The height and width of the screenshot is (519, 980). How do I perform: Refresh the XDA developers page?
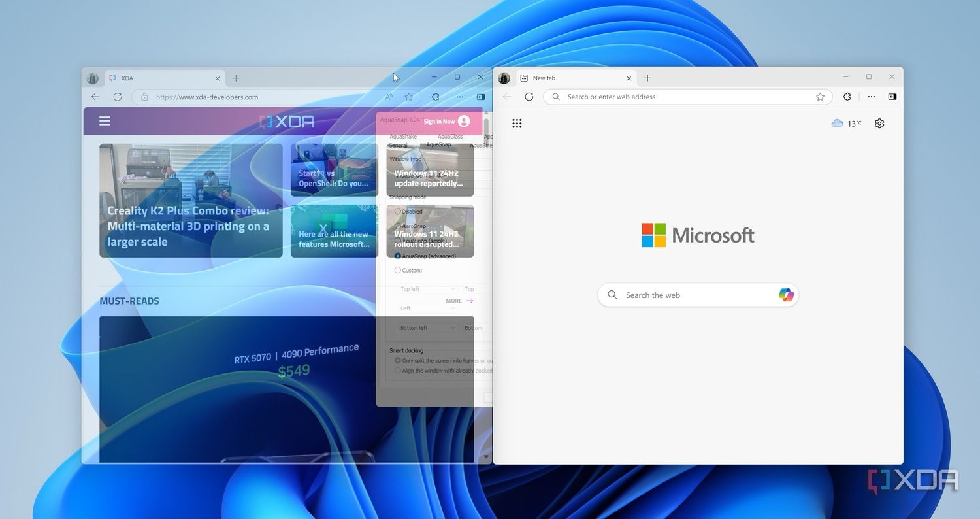coord(118,97)
